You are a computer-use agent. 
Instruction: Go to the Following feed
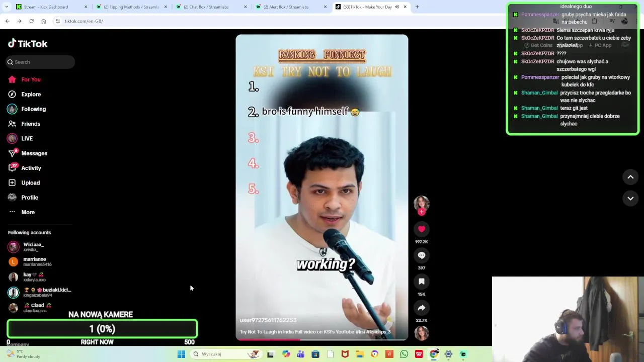[27, 109]
